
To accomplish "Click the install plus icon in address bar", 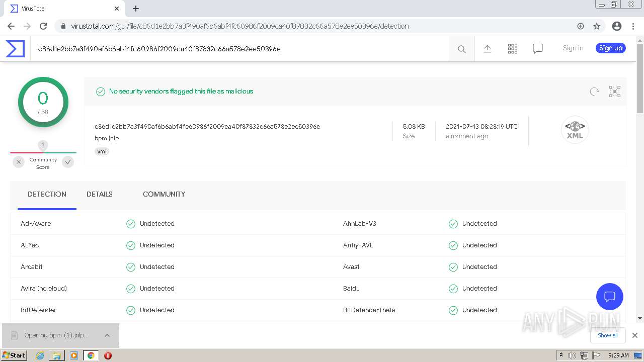I will pyautogui.click(x=580, y=26).
